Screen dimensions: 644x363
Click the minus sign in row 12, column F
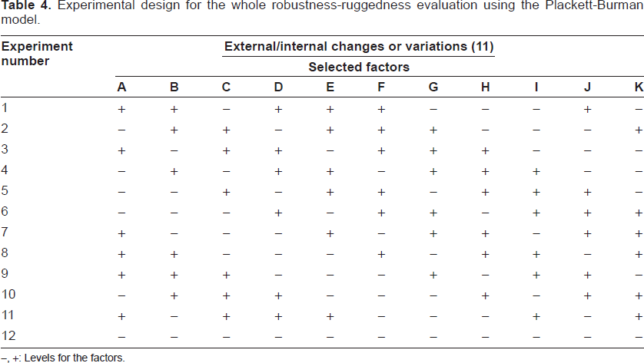coord(381,338)
